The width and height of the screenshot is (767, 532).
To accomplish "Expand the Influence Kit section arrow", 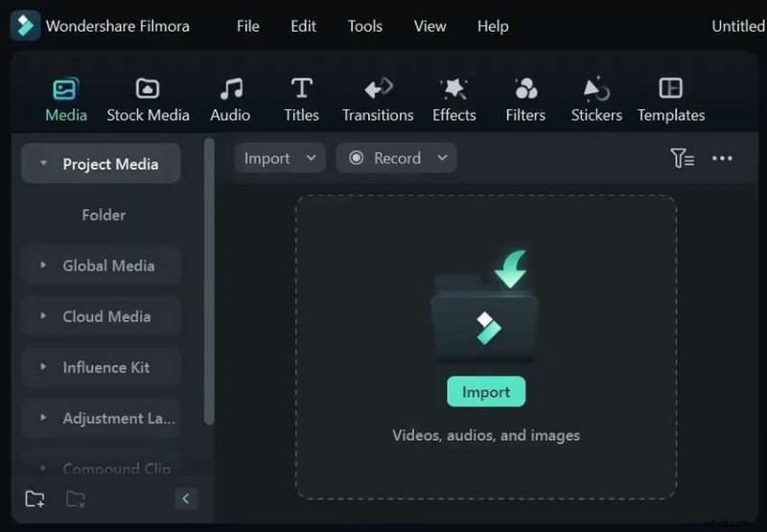I will [43, 366].
